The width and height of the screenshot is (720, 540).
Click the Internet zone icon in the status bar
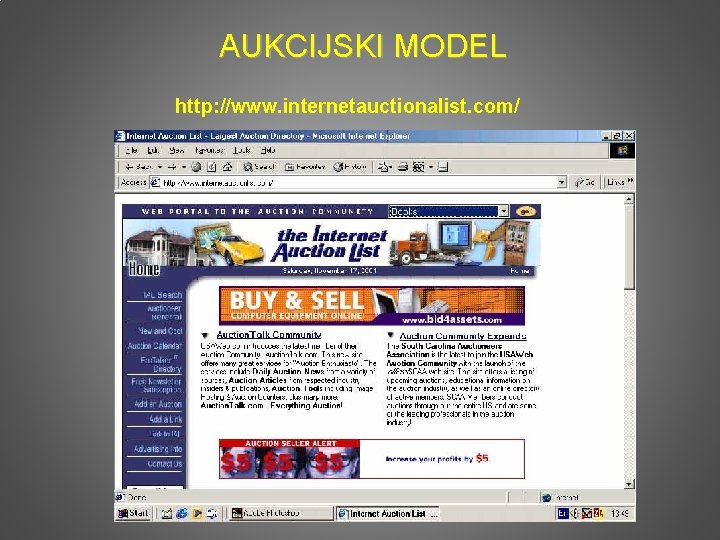coord(546,498)
